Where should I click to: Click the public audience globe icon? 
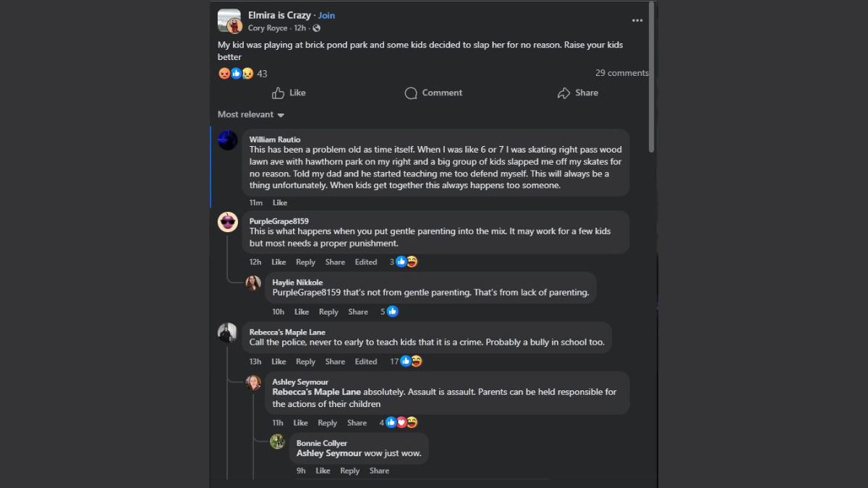pos(317,28)
